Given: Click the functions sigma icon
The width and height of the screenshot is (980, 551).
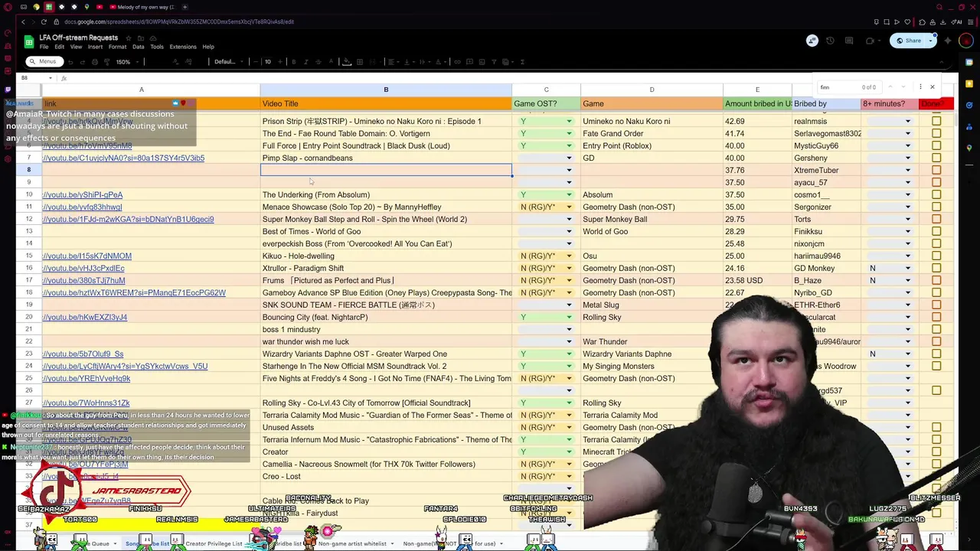Looking at the screenshot, I should (522, 61).
